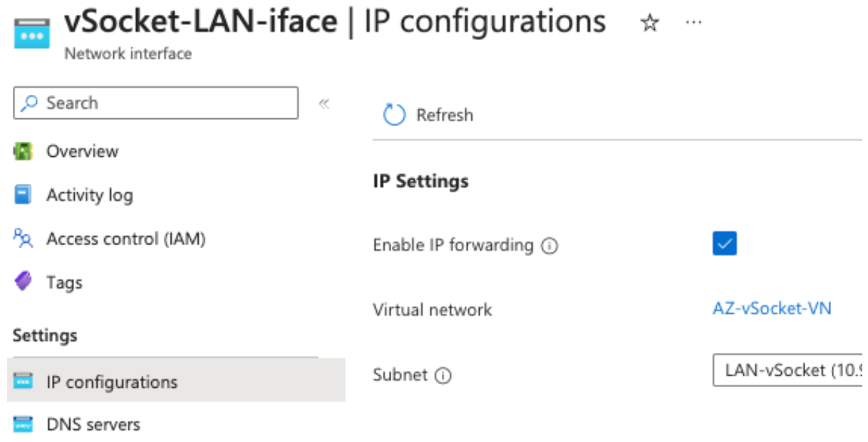Viewport: 868px width, 442px height.
Task: Open the AZ-vSocket-VN virtual network link
Action: point(772,309)
